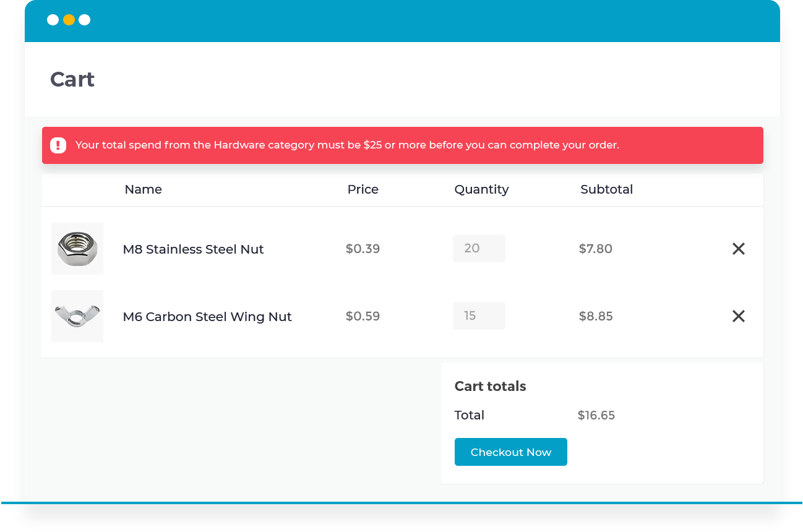Open the M6 Carbon Steel Wing Nut link

(207, 317)
